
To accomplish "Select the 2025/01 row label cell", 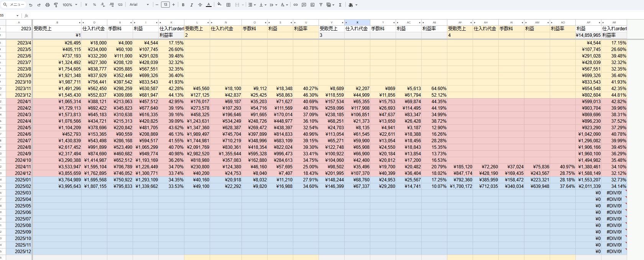I will pos(19,180).
